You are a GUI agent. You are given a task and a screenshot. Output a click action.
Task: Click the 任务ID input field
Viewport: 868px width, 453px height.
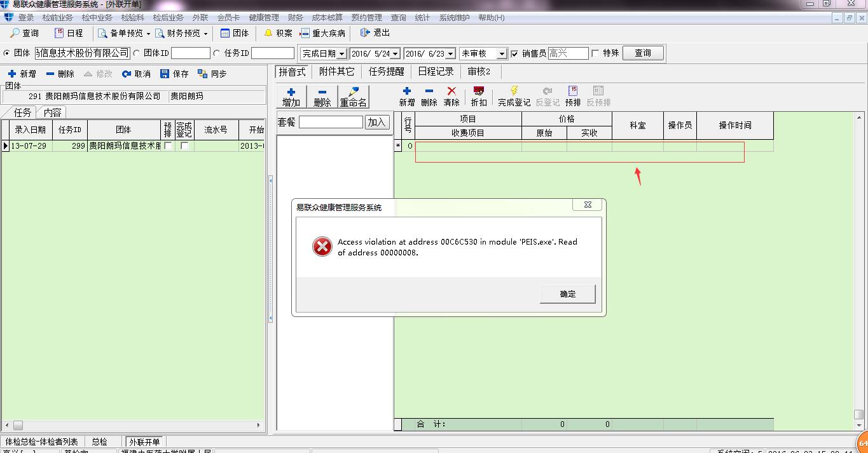coord(273,53)
